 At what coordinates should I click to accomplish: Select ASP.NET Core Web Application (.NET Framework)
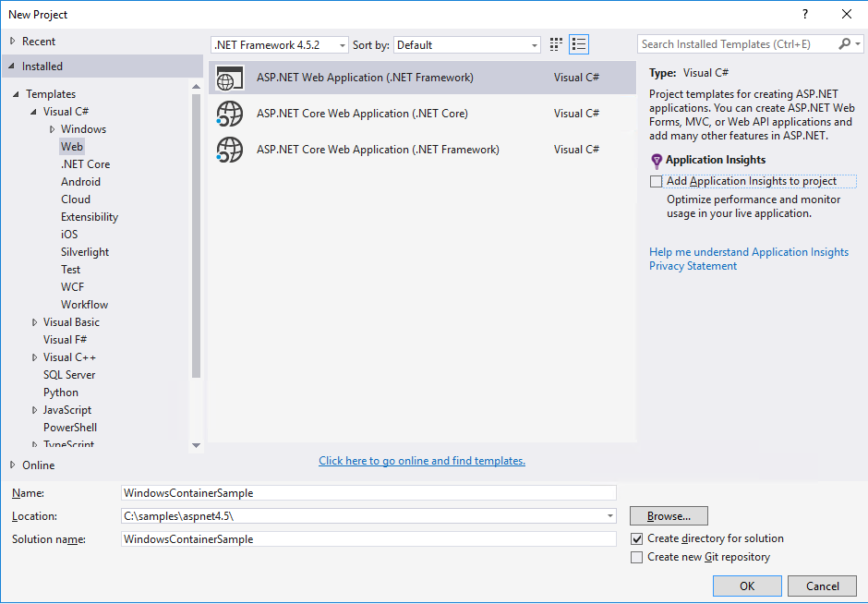coord(422,150)
